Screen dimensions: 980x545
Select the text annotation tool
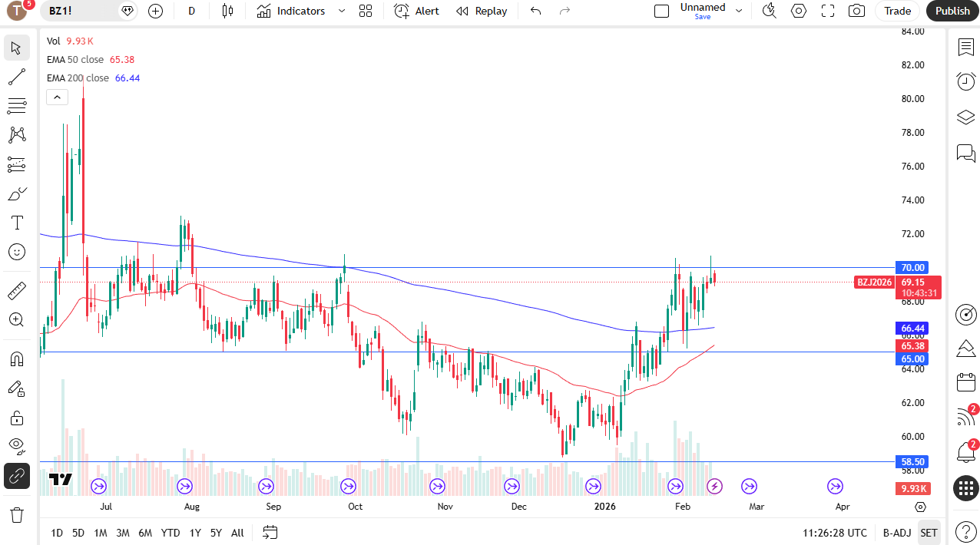[16, 223]
